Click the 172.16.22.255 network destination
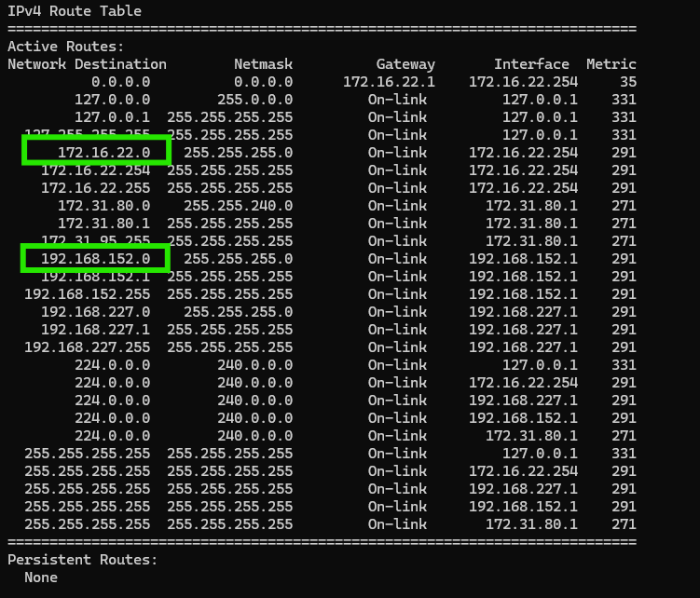Image resolution: width=700 pixels, height=598 pixels. (x=95, y=188)
